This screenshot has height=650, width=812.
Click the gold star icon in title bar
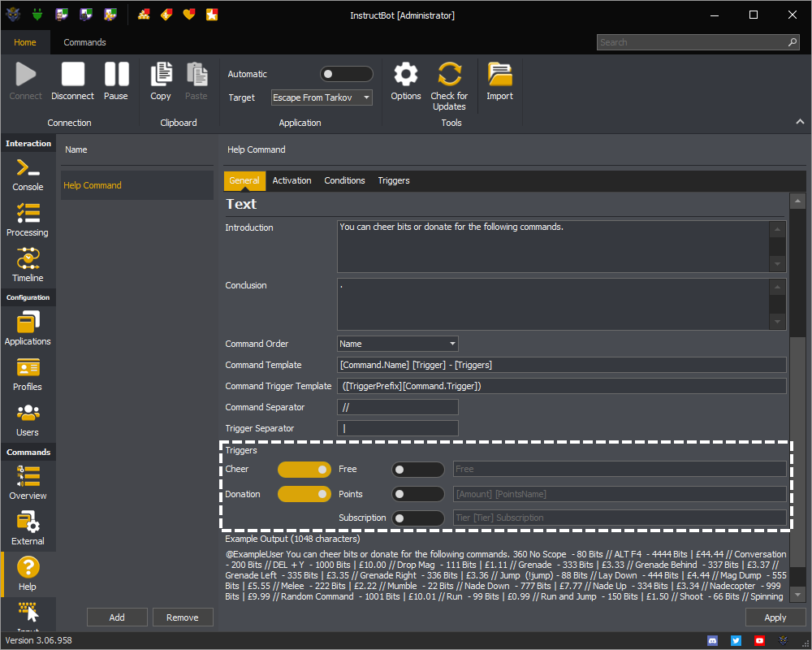point(212,15)
